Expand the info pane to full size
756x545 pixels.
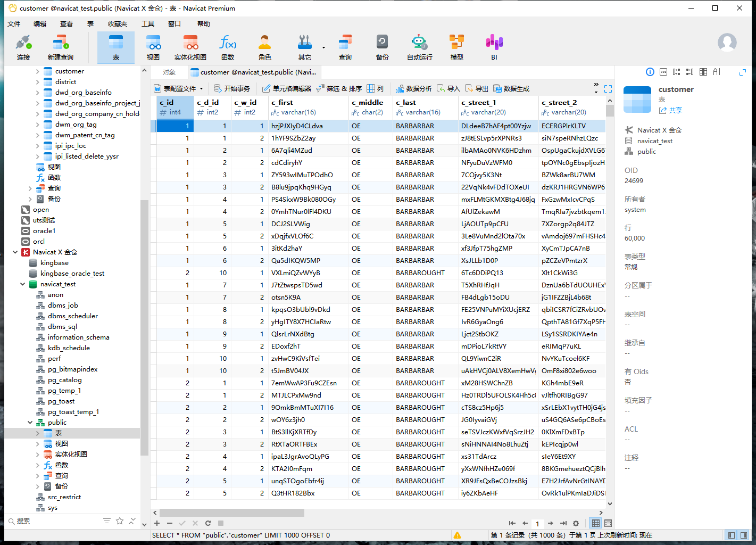tap(743, 72)
